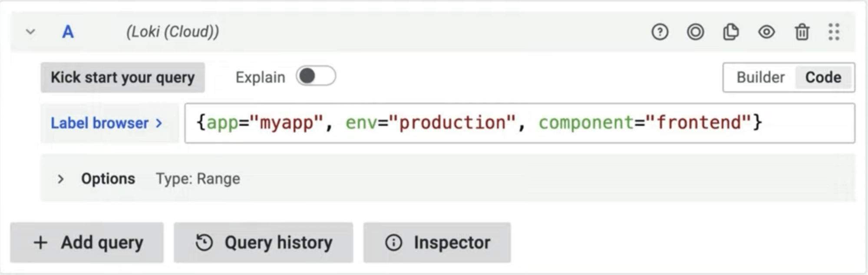Click inside the LogQL query input field
The height and width of the screenshot is (275, 868).
click(x=478, y=123)
